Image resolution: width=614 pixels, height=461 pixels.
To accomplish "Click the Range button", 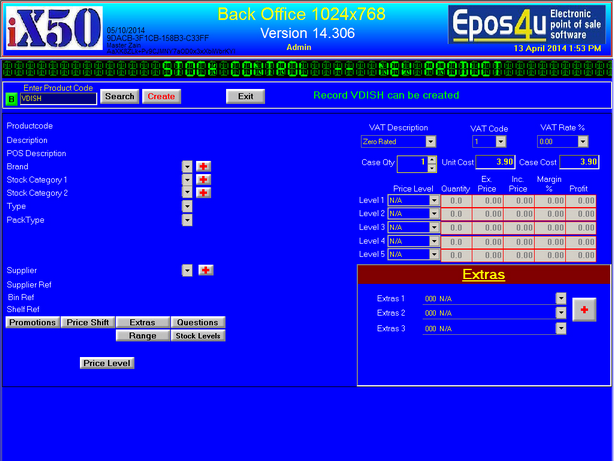I will click(x=143, y=336).
